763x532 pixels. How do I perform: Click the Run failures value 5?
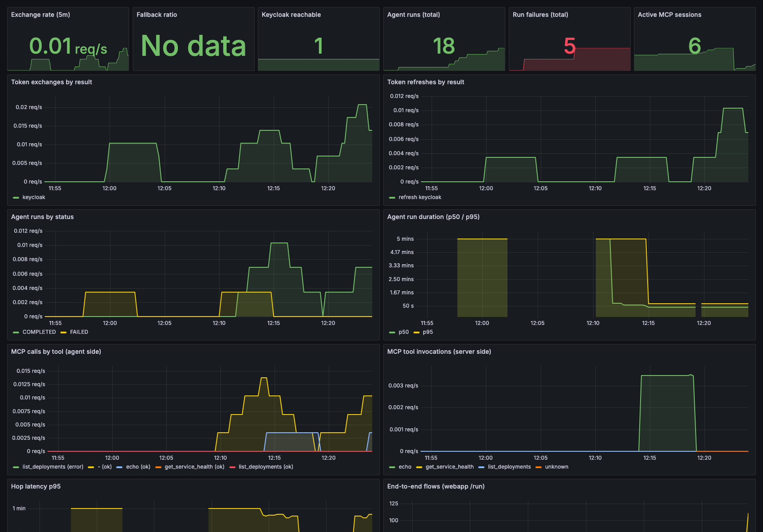click(570, 46)
